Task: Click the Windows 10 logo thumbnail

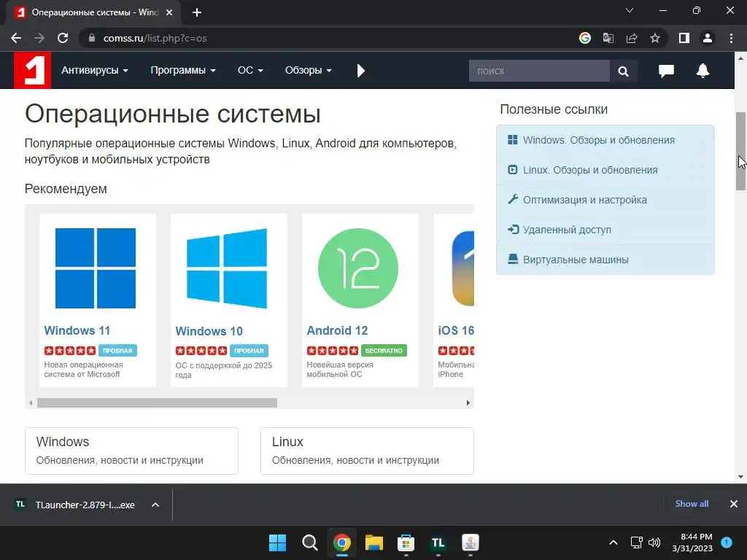Action: 227,268
